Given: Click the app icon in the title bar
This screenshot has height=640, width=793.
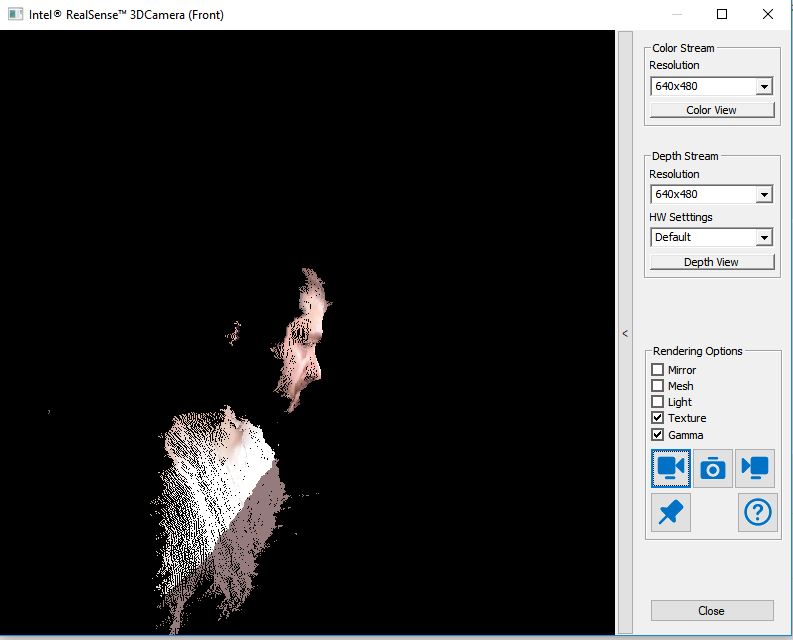Looking at the screenshot, I should (x=15, y=15).
